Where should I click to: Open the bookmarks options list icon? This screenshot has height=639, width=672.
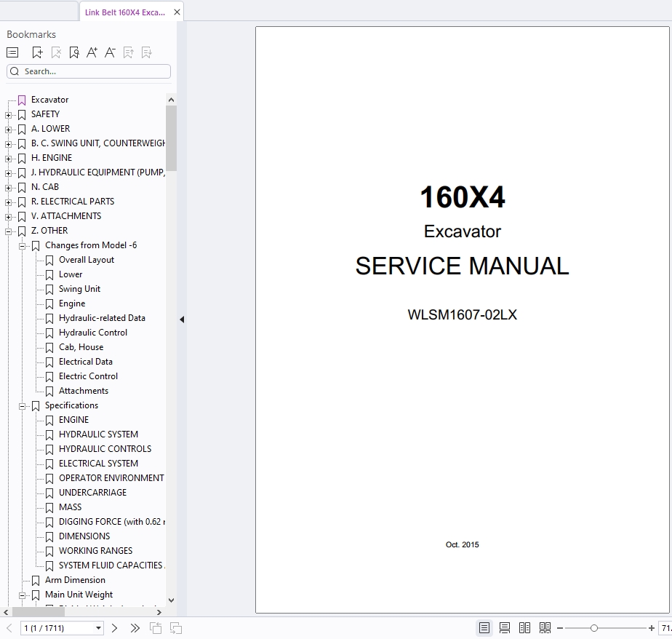[12, 52]
